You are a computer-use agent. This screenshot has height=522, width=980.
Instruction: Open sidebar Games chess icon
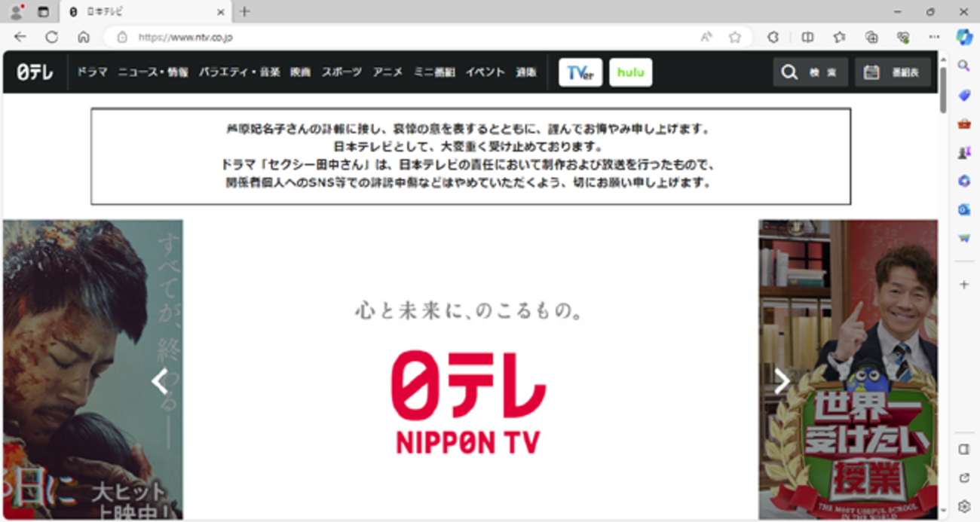click(x=963, y=152)
